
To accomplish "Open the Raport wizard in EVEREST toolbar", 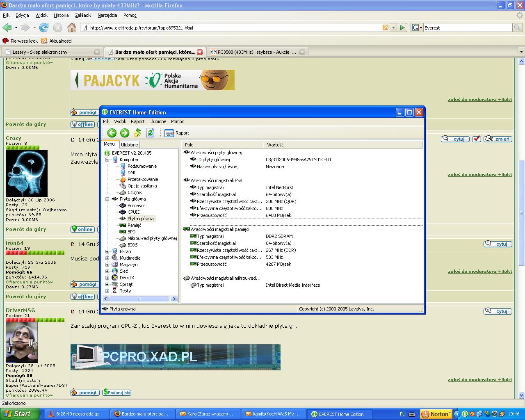I will [x=177, y=133].
